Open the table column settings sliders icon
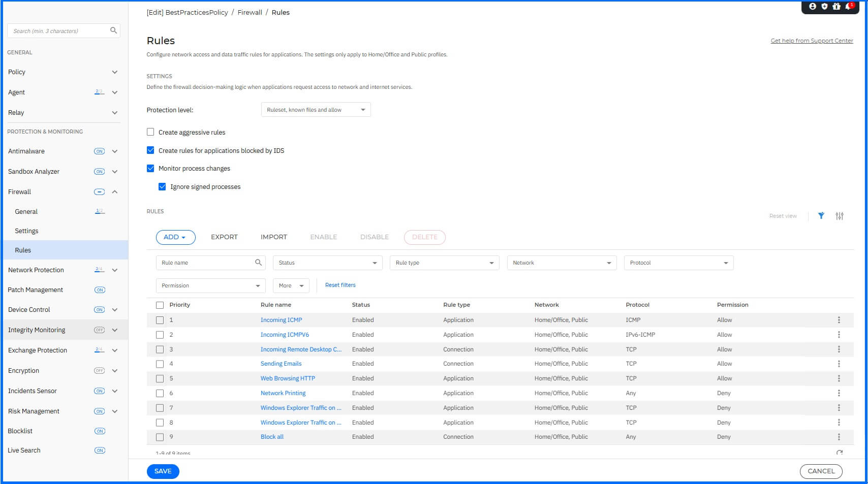 (840, 216)
